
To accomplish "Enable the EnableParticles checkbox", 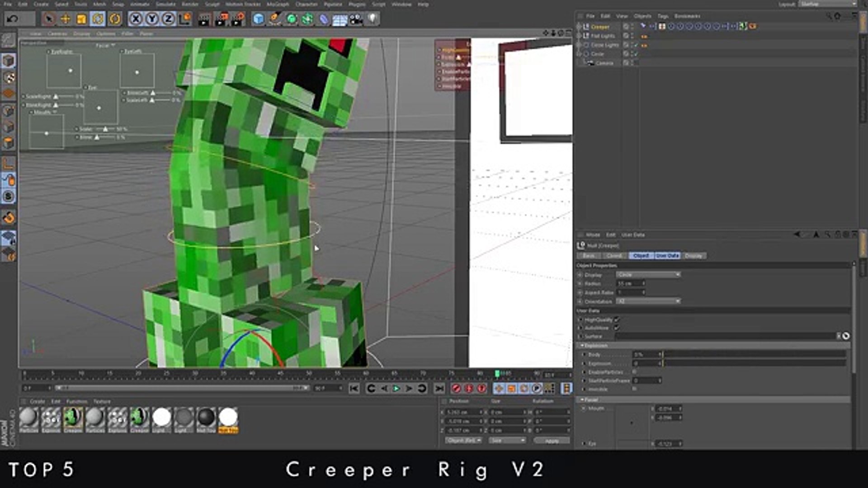I will point(634,372).
